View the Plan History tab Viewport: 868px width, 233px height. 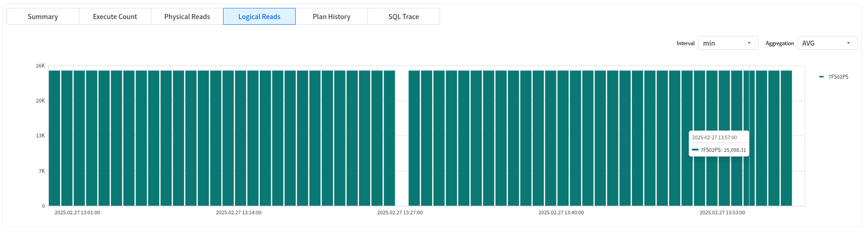point(332,17)
